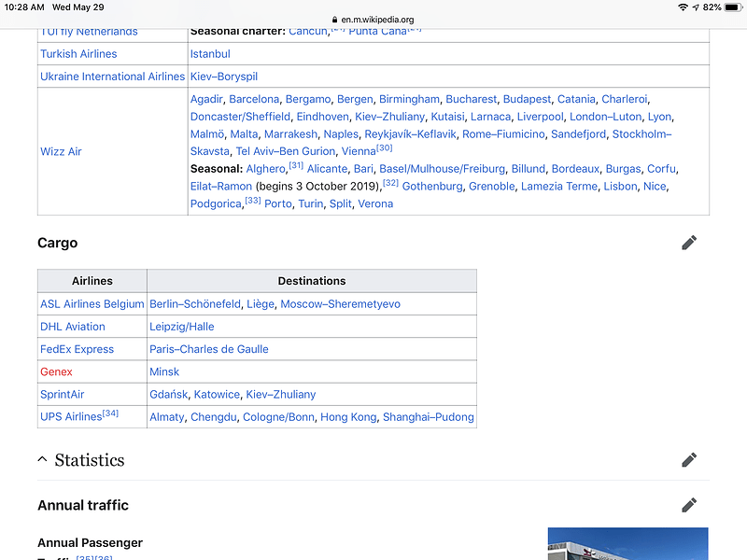Viewport: 747px width, 560px height.
Task: Open the Barcelona destination link
Action: pos(254,99)
